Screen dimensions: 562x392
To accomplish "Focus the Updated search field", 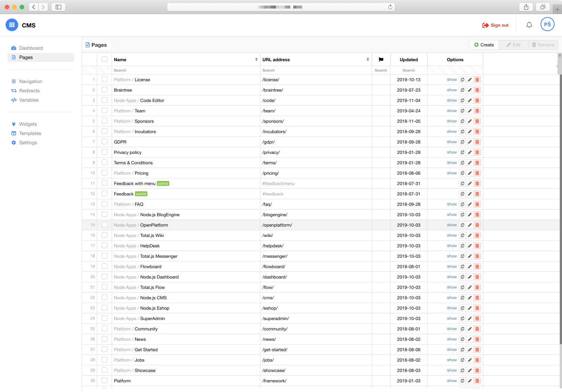I will tap(409, 70).
